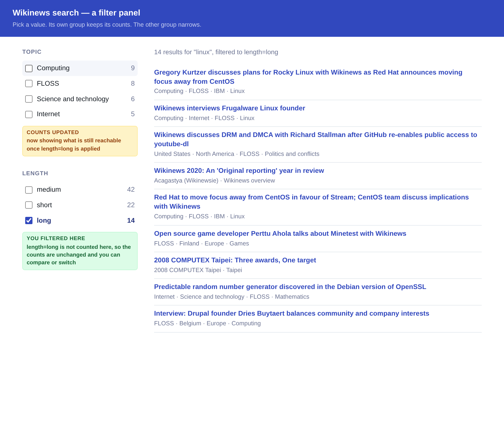
Task: Click 'United States · North America' tag line
Action: coord(237,154)
